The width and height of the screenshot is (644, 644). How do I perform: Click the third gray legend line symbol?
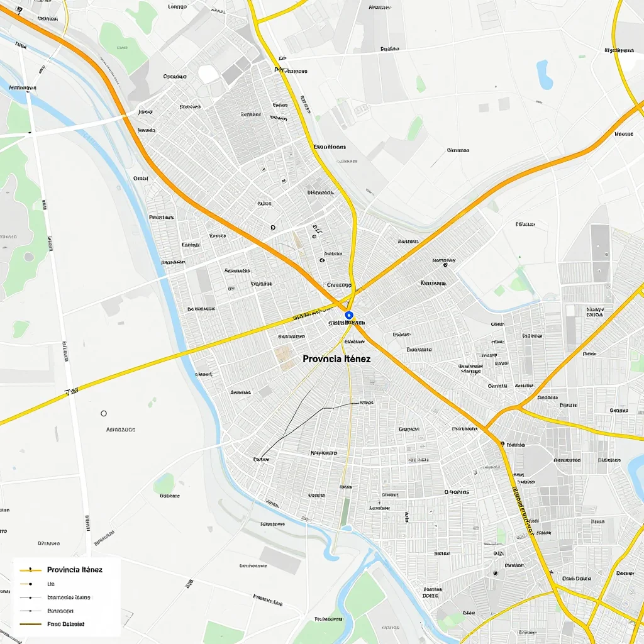(x=30, y=597)
